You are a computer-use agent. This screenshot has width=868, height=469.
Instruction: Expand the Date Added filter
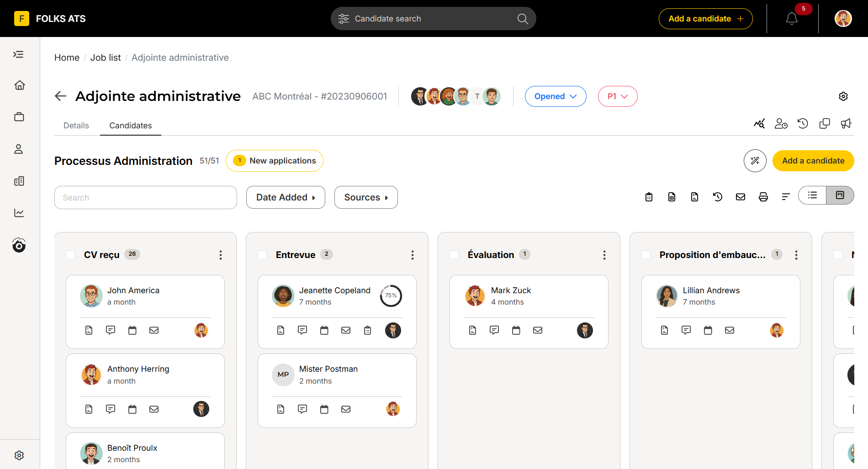tap(286, 197)
